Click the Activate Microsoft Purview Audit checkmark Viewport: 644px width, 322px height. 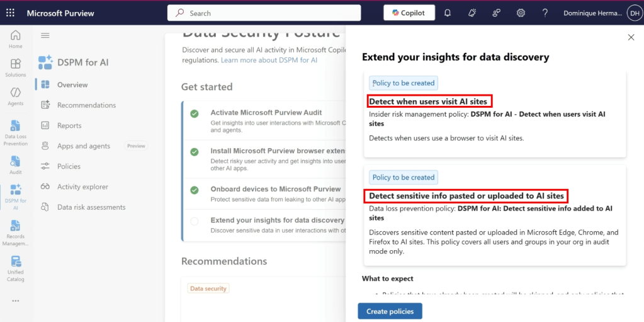[x=195, y=113]
